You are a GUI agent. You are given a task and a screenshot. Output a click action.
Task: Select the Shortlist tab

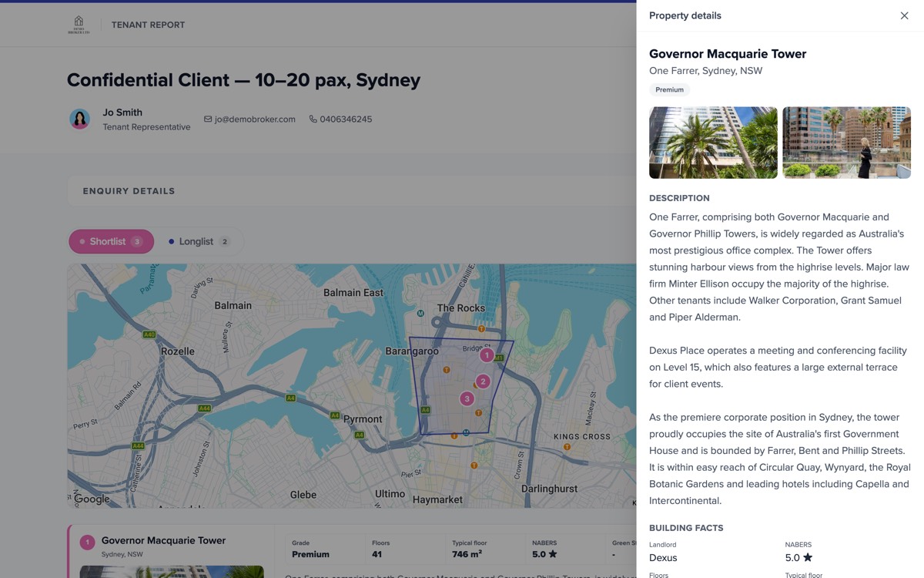pyautogui.click(x=112, y=241)
